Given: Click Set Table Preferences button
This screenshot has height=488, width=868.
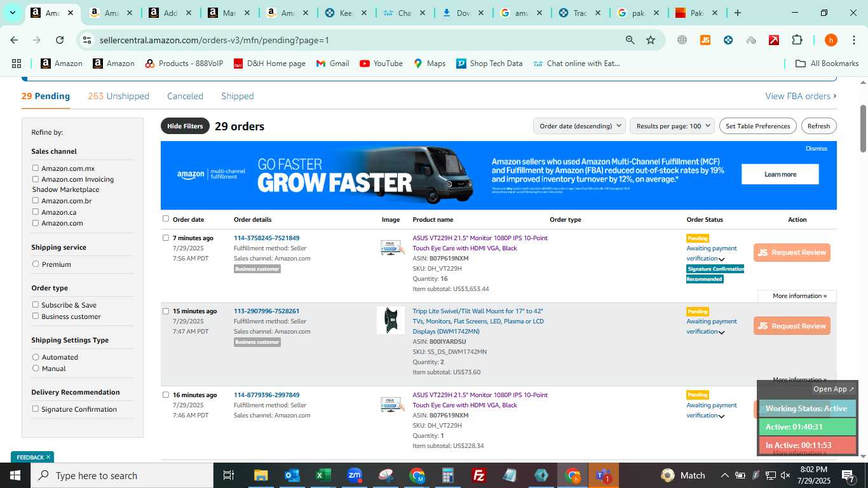Looking at the screenshot, I should 758,126.
